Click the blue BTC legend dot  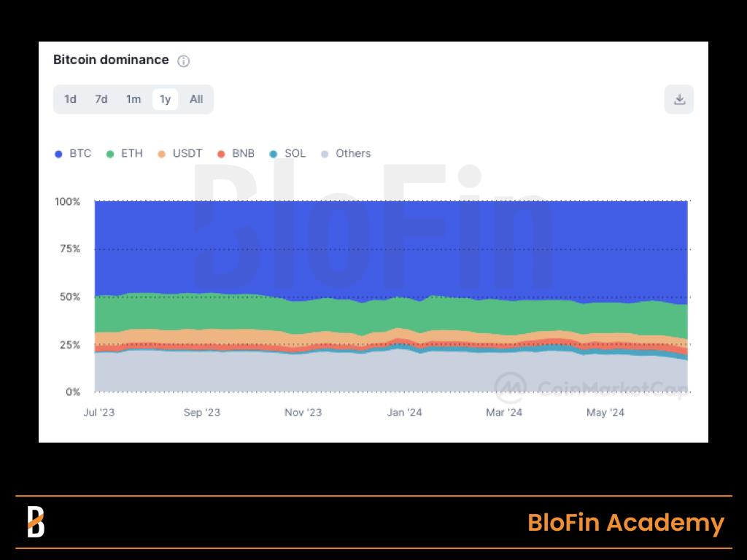[57, 153]
